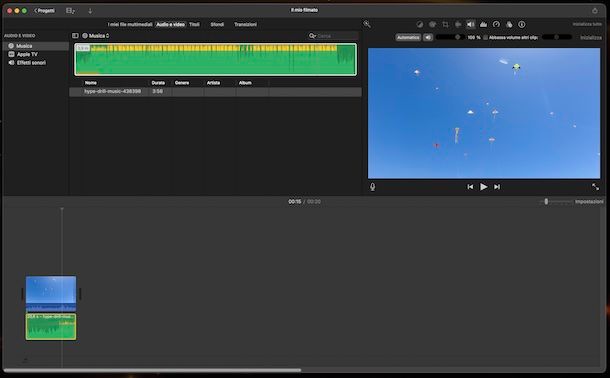This screenshot has width=610, height=378.
Task: Click the magic wand auto-enhance icon
Action: click(366, 24)
